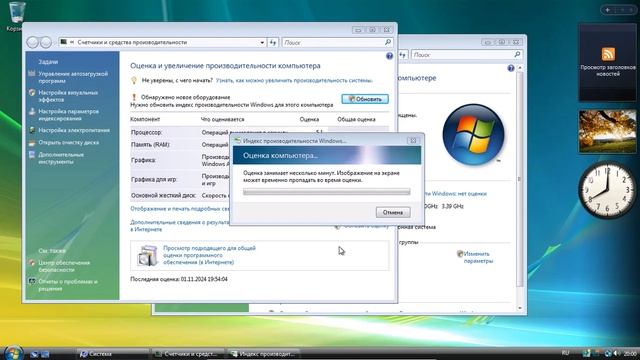
Task: Click the Отмена button in the dialog
Action: 393,212
